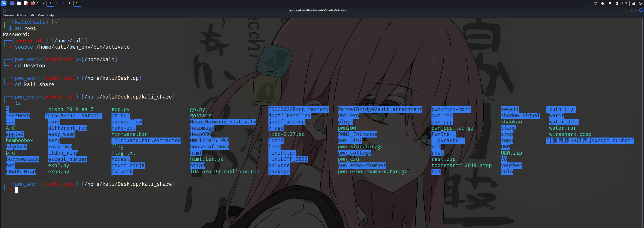Open the wired network tray icon
The width and height of the screenshot is (644, 228).
[595, 3]
